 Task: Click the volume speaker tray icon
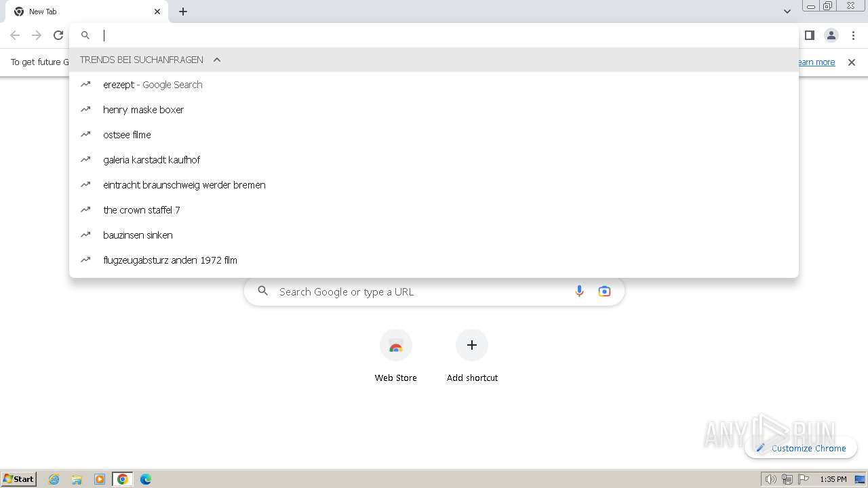(x=770, y=479)
